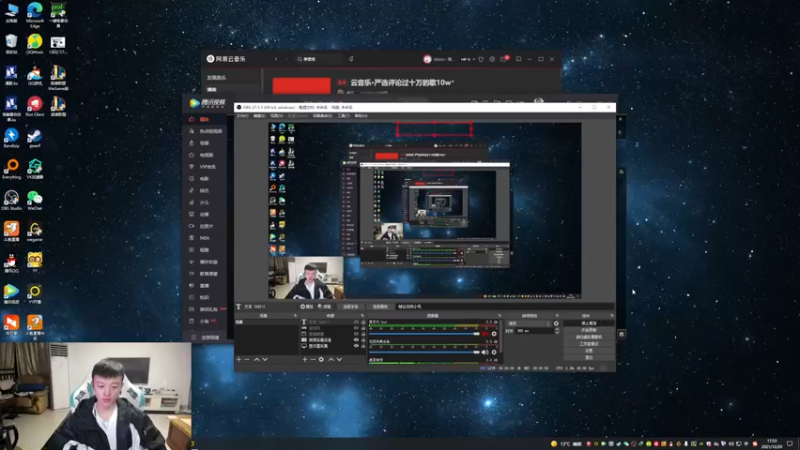Open OBS 文件(F) menu

pyautogui.click(x=242, y=116)
